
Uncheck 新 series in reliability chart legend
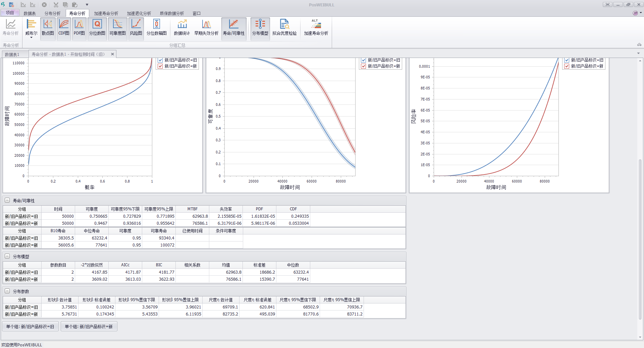coord(364,66)
